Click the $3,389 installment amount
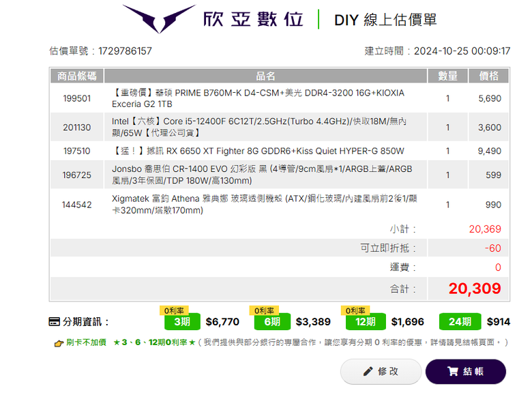 313,322
